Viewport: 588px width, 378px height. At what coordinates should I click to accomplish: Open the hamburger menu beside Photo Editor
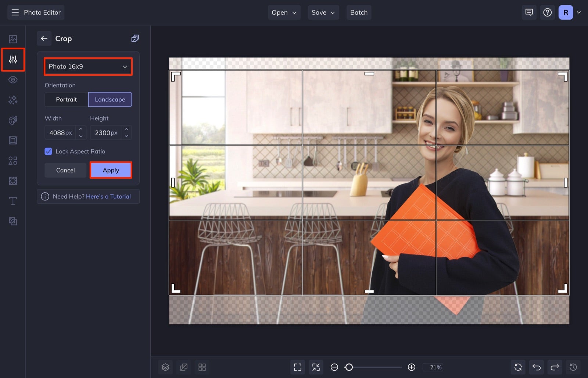tap(15, 12)
